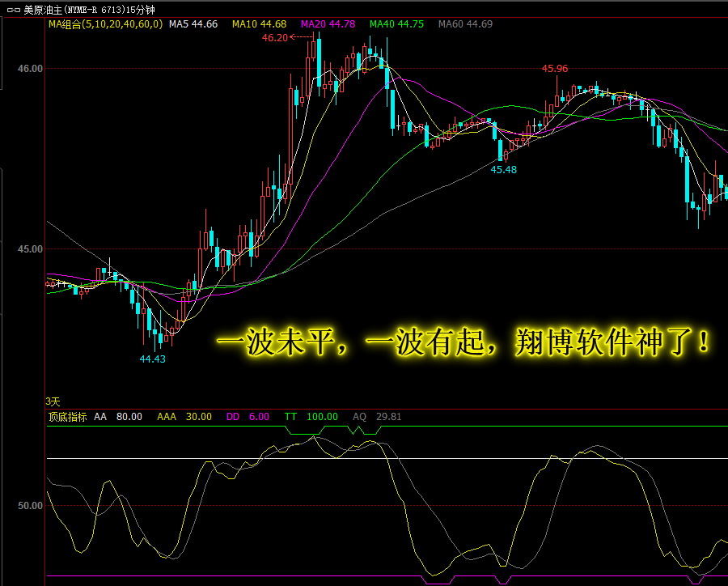
Task: Click the chart title 美原油主 15分钟
Action: [89, 10]
